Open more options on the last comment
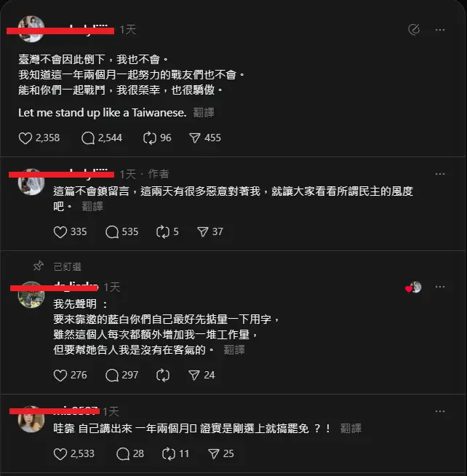 (x=440, y=411)
